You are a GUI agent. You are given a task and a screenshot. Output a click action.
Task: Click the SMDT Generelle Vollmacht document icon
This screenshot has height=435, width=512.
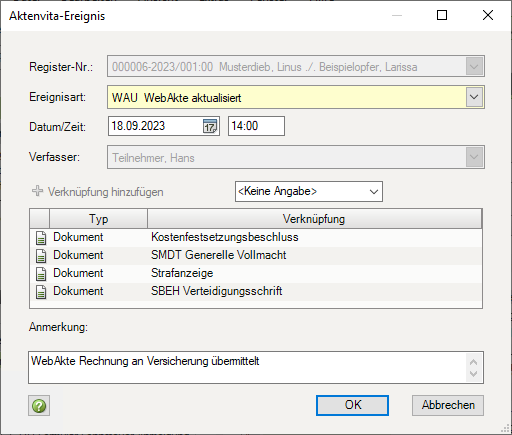point(41,256)
